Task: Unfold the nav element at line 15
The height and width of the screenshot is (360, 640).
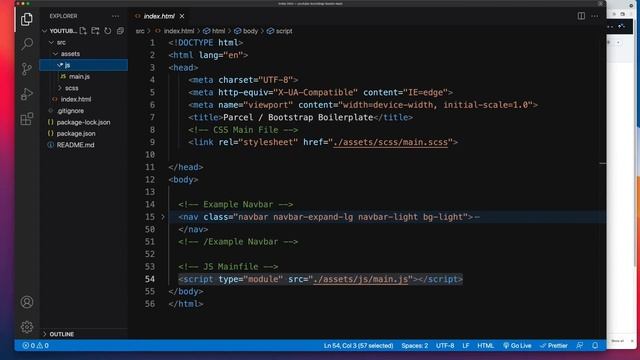Action: click(x=163, y=217)
